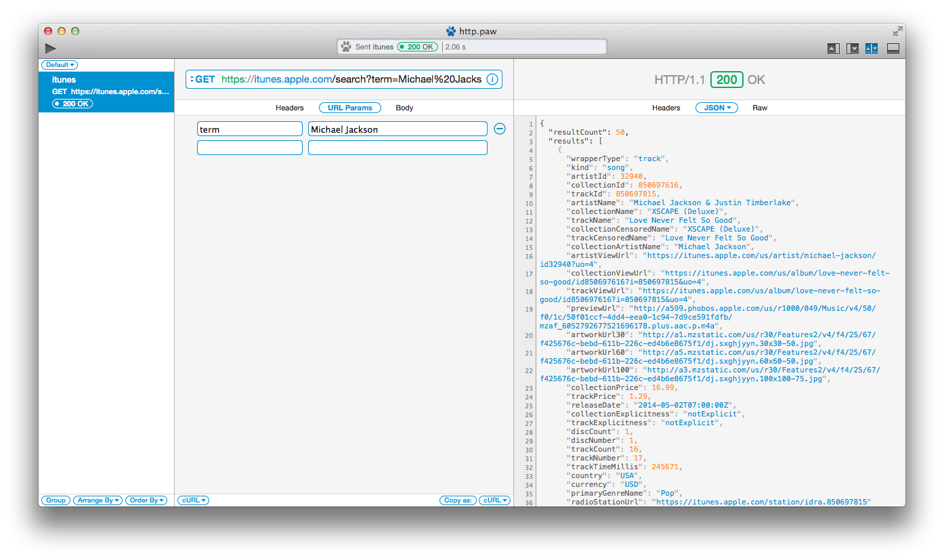Click the play button to send request
Screen dimensions: 944x560
click(51, 48)
